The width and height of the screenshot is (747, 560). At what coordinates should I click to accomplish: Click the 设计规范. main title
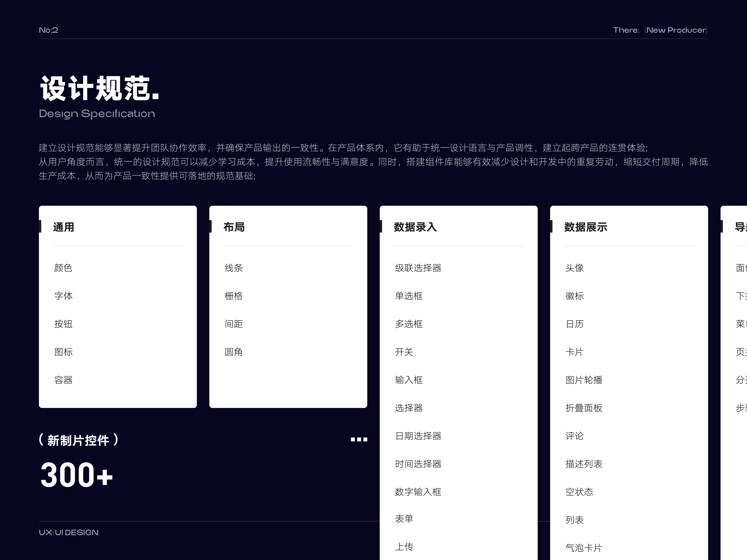click(x=100, y=88)
